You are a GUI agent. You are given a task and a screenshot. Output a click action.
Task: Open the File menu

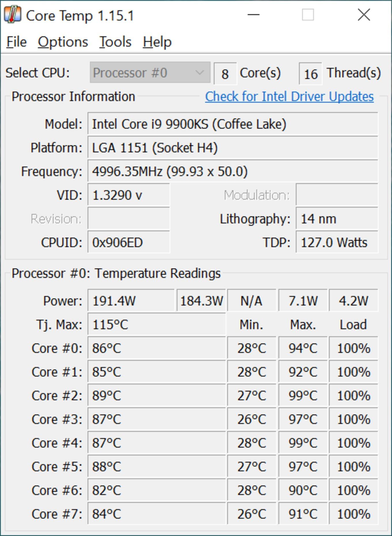point(17,42)
